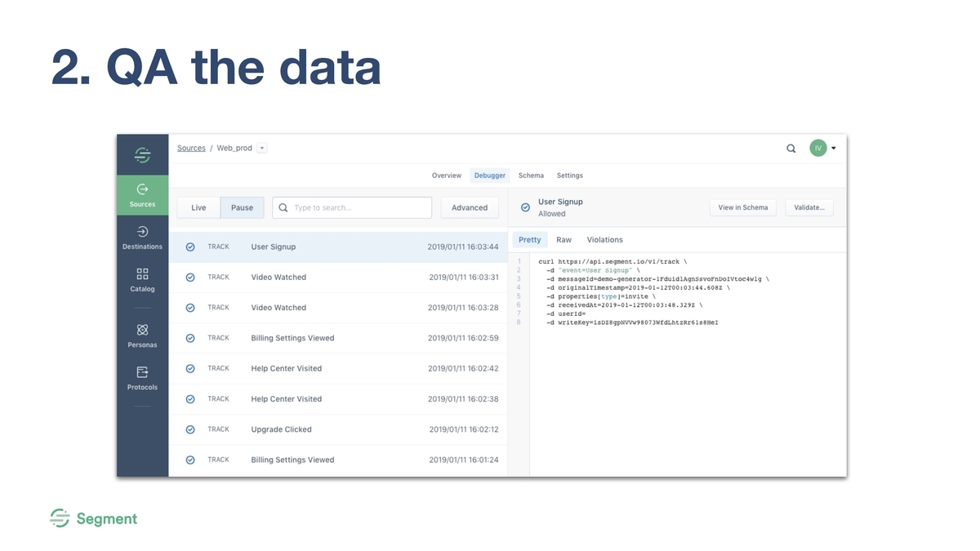Click check icon on 16:01:24 Billing Settings row
The width and height of the screenshot is (980, 551).
[x=190, y=460]
